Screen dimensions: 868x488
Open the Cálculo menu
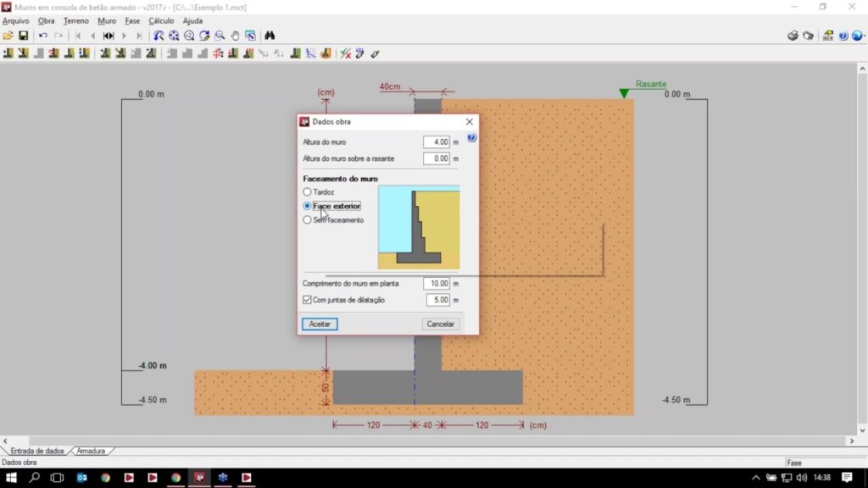(x=161, y=20)
